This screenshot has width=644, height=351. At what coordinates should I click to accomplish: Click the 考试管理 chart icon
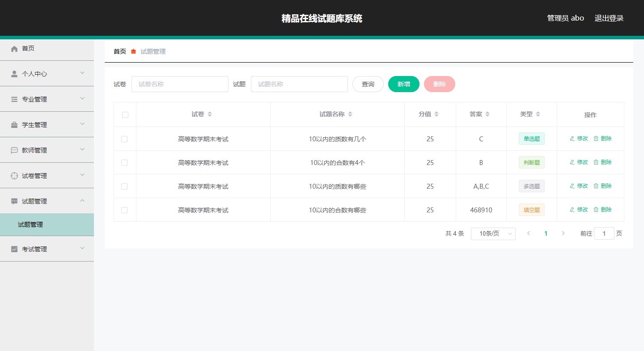14,250
